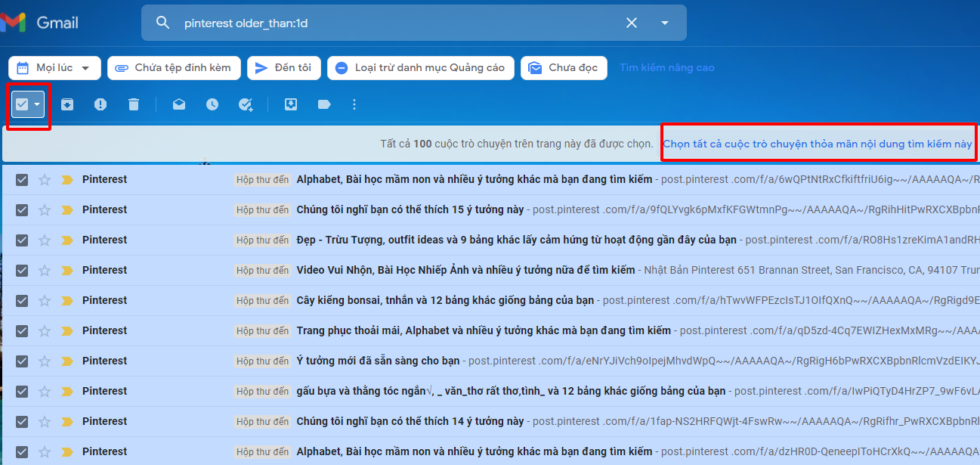The height and width of the screenshot is (465, 980).
Task: Report selected conversations as spam
Action: [x=100, y=104]
